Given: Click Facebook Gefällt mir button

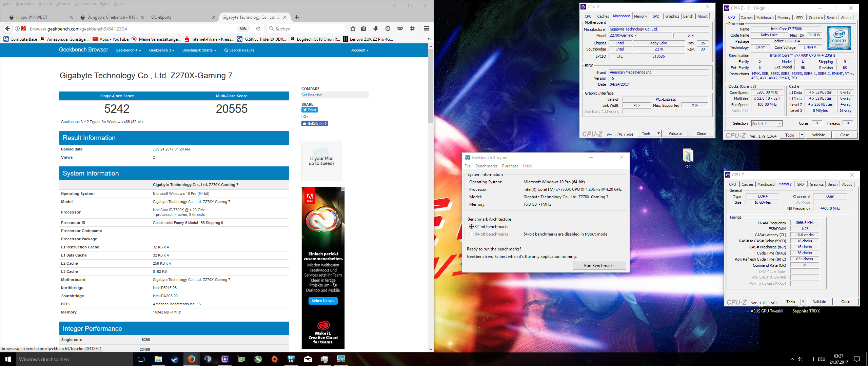Looking at the screenshot, I should point(315,124).
